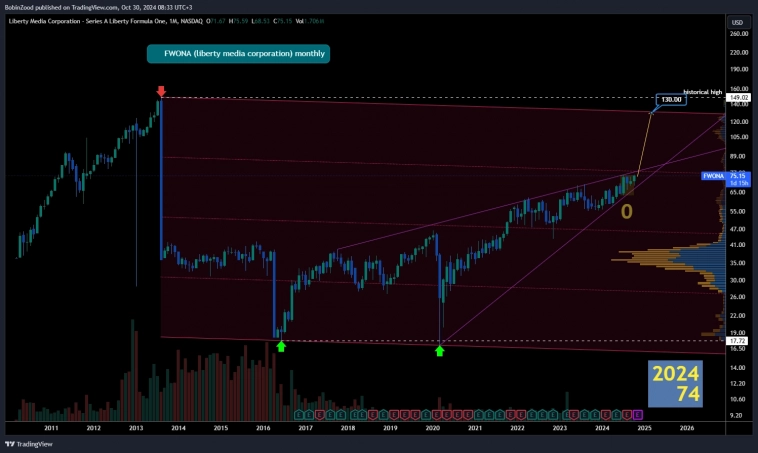
Task: Click the 17.72 price axis label
Action: click(x=739, y=341)
